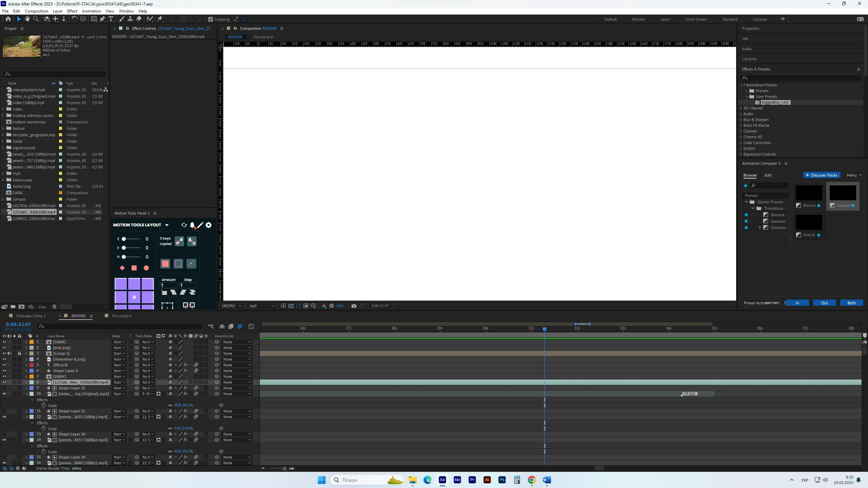
Task: Expand the Color Correction effects category
Action: (x=741, y=143)
